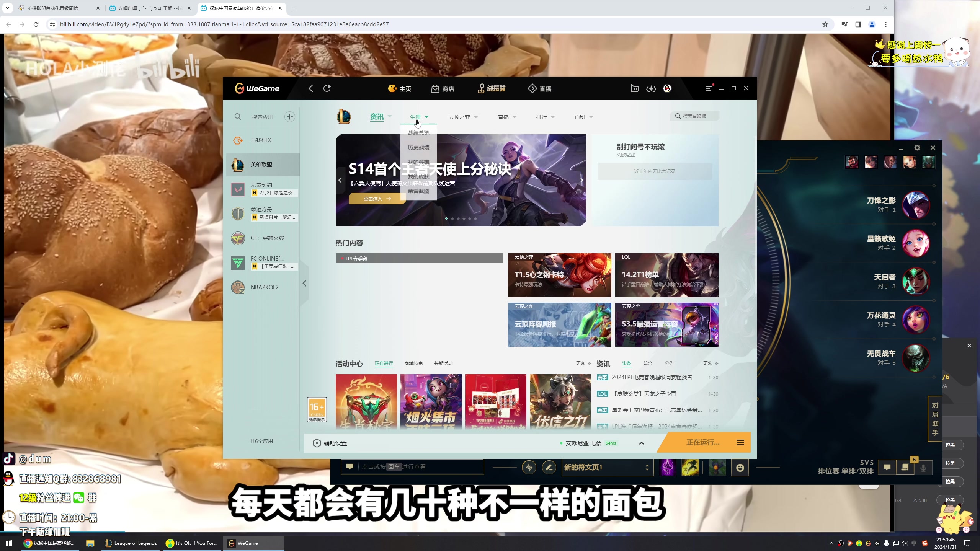Switch to 长期活动 activity tab
Image resolution: width=980 pixels, height=551 pixels.
coord(443,363)
